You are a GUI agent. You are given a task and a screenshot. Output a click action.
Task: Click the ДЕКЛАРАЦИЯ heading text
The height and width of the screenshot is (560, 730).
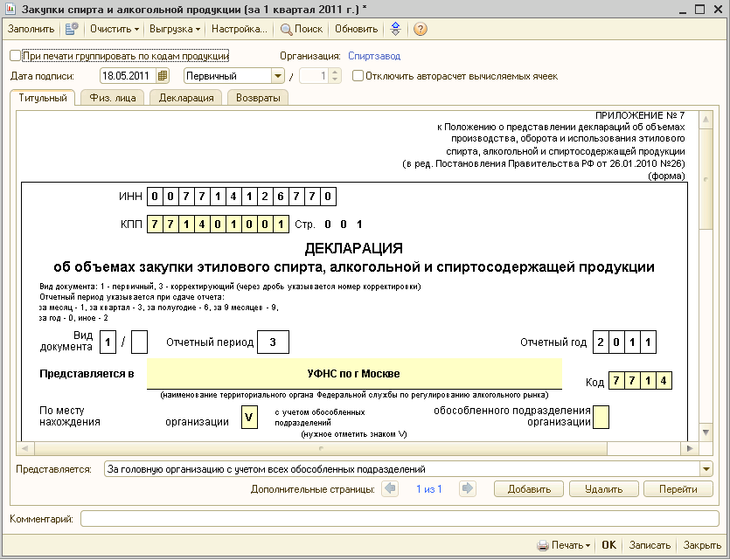pos(354,248)
